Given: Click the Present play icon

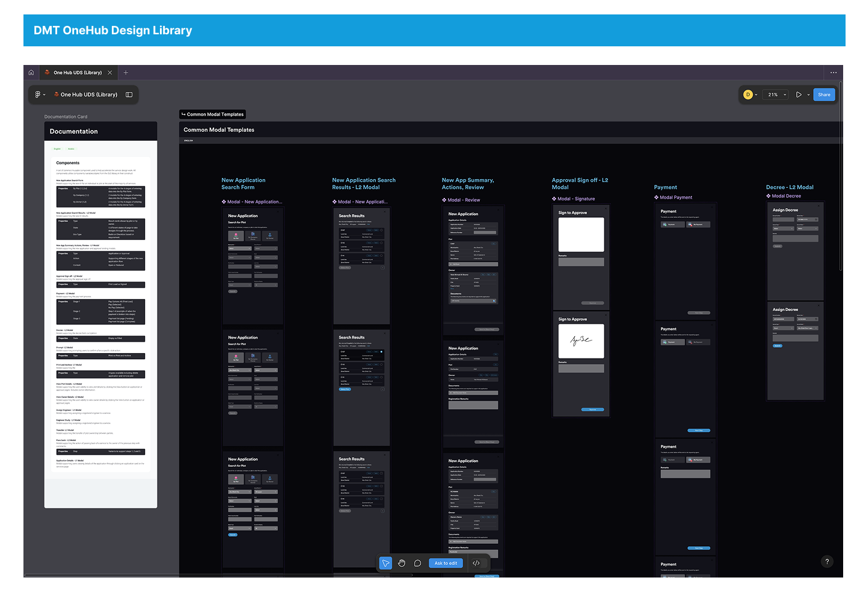Looking at the screenshot, I should coord(799,94).
